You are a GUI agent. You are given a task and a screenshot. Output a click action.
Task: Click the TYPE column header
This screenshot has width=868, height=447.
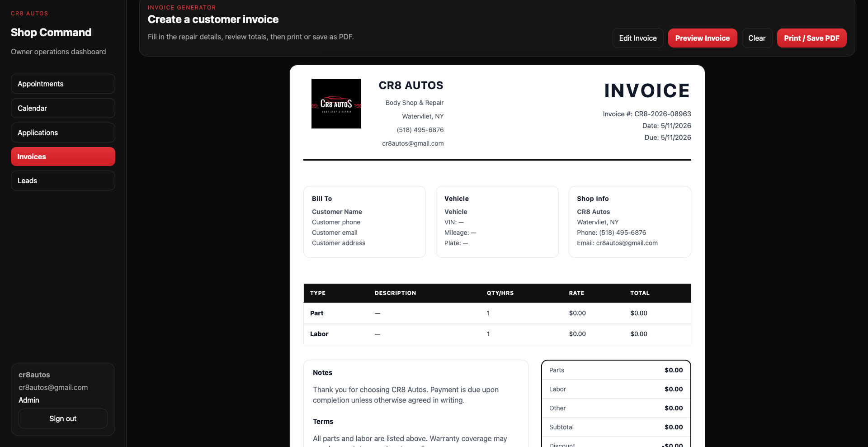pos(318,293)
